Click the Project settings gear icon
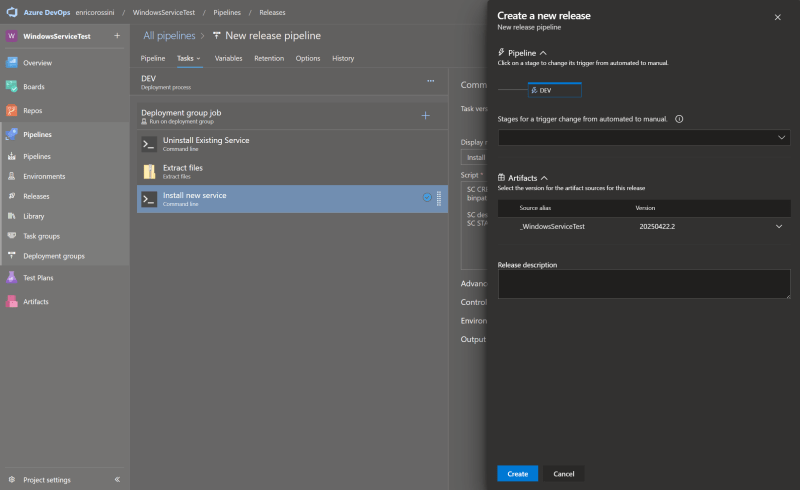800x490 pixels. click(x=12, y=480)
